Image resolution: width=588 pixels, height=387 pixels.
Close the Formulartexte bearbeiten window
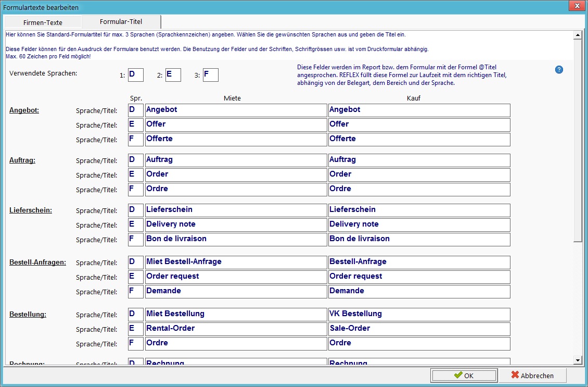click(x=576, y=6)
